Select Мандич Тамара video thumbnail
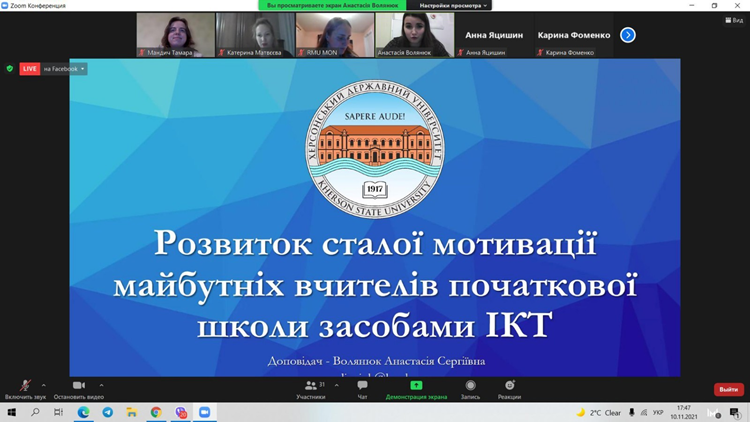Screen dimensions: 750x422 pyautogui.click(x=176, y=35)
